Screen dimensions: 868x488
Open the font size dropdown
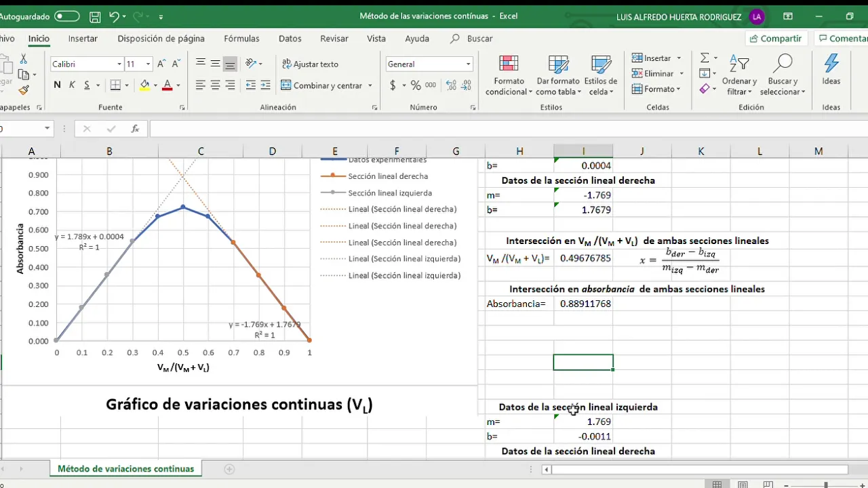click(x=149, y=64)
